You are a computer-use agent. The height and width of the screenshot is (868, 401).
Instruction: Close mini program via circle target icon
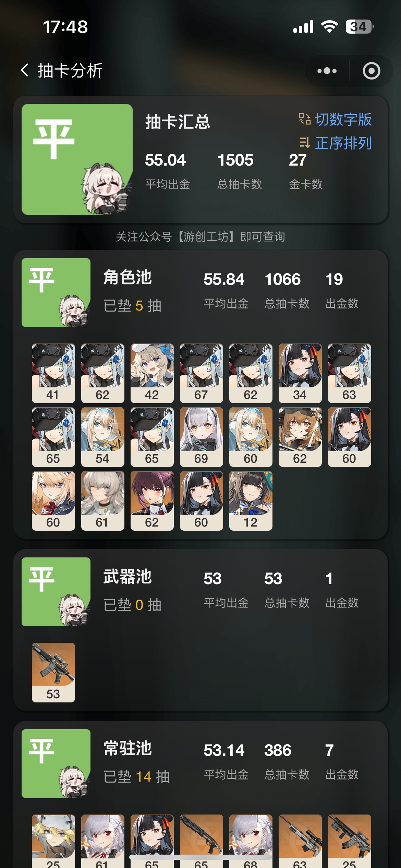[x=372, y=71]
